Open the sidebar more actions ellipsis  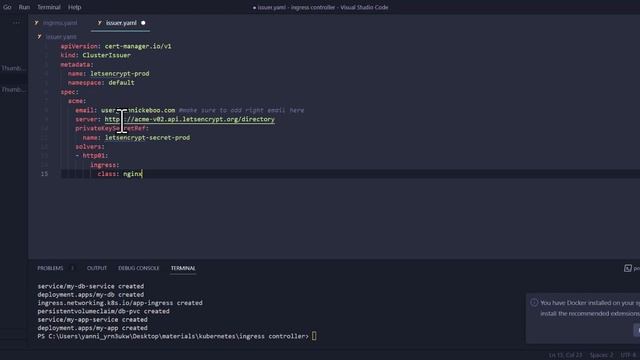tap(16, 23)
